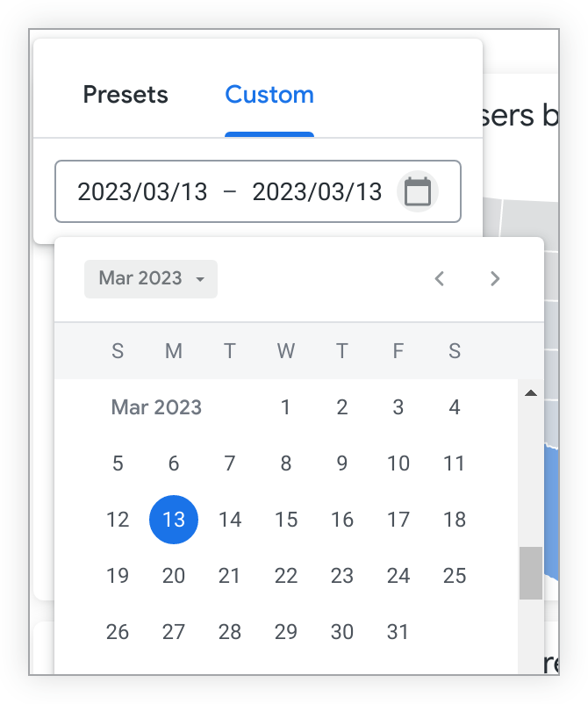Viewport: 588px width, 704px height.
Task: Select March 26 on calendar
Action: 118,632
